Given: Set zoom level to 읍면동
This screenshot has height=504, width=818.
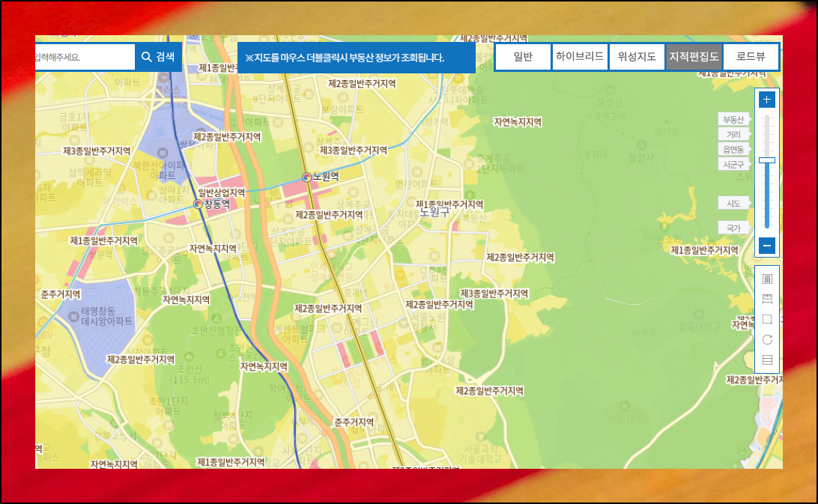Looking at the screenshot, I should [733, 149].
